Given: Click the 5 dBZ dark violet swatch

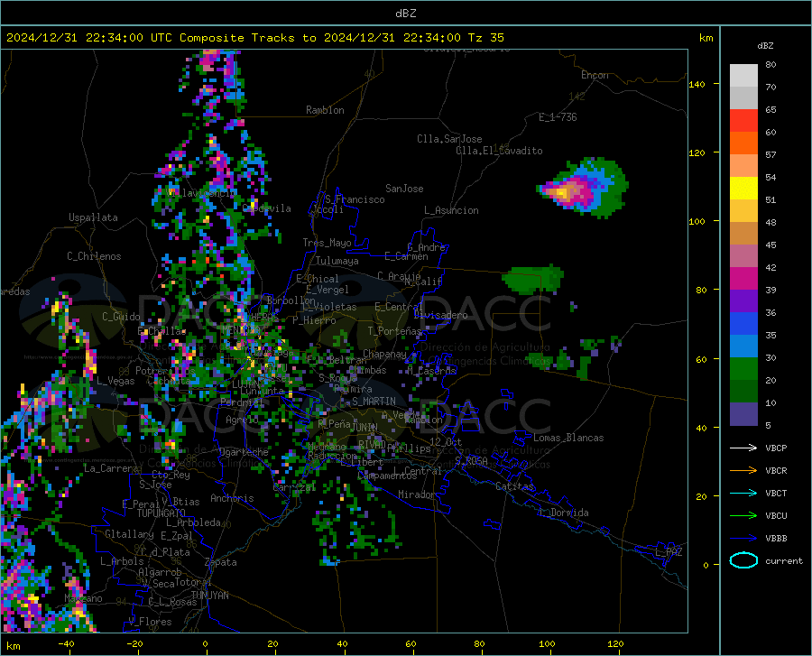Looking at the screenshot, I should point(743,414).
